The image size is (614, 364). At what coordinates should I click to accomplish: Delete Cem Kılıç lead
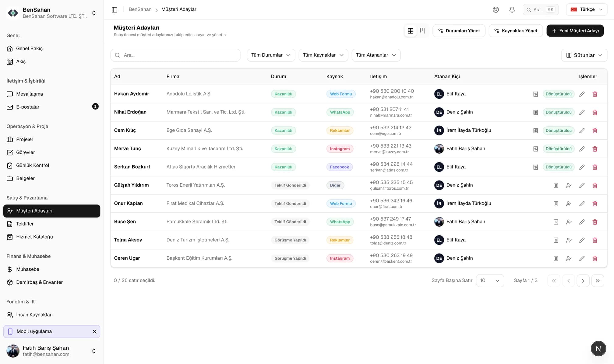pyautogui.click(x=595, y=131)
